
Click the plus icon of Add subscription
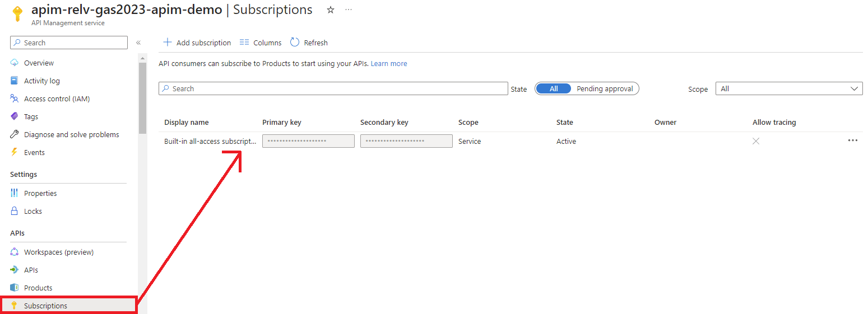(x=167, y=43)
